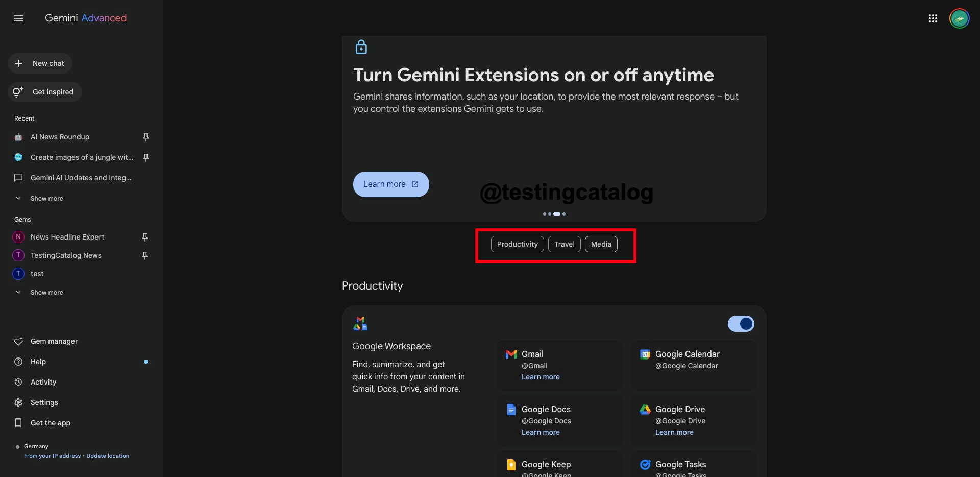The width and height of the screenshot is (980, 477).
Task: Click the Get inspired lightbulb icon
Action: pos(18,92)
